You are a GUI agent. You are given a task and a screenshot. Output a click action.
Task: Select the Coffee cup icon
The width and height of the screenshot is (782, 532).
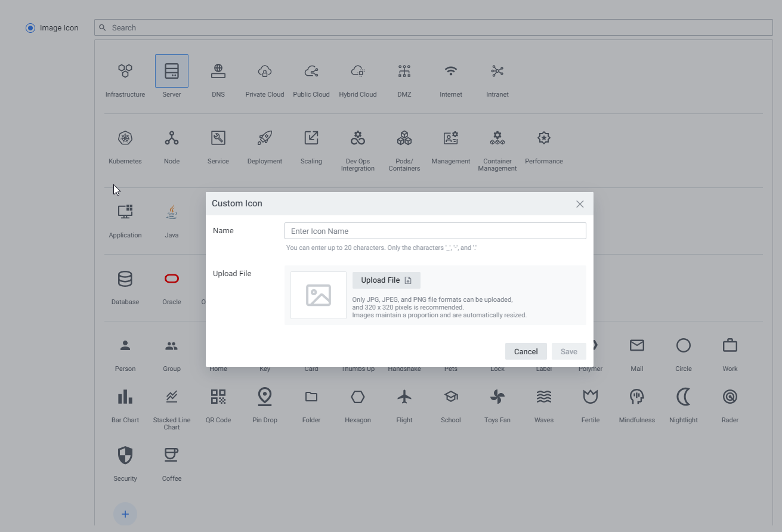(x=172, y=456)
